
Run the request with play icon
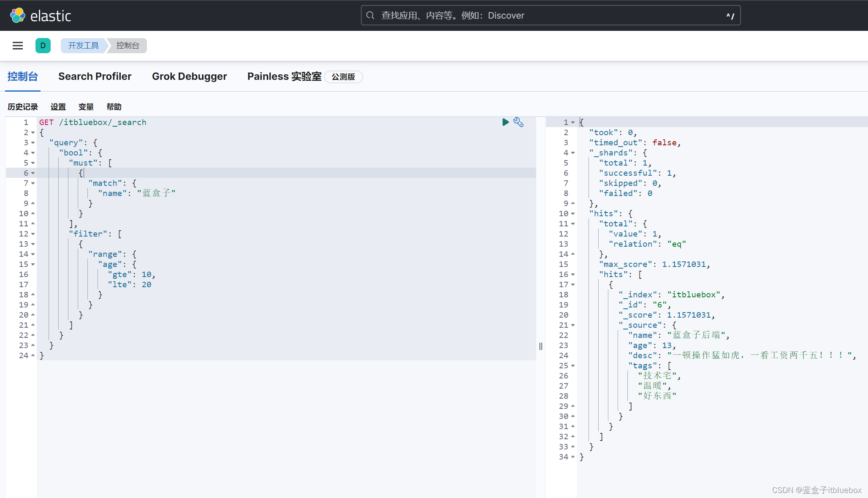(x=505, y=122)
